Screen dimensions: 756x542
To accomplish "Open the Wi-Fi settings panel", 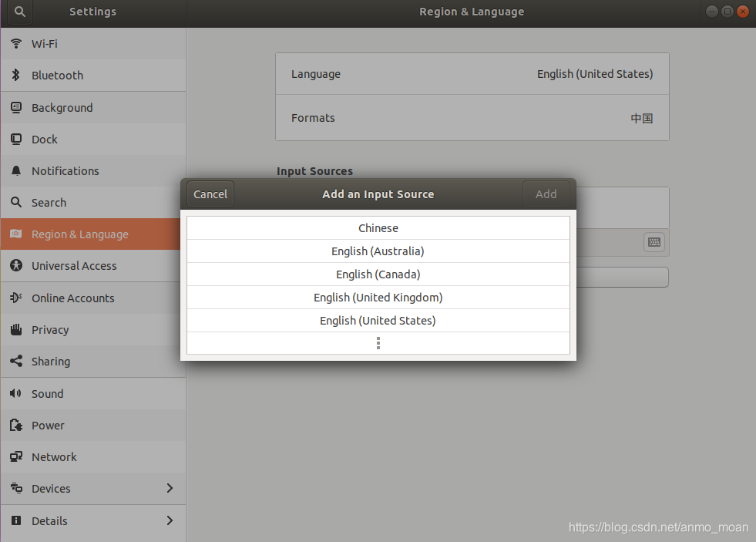I will (x=93, y=44).
